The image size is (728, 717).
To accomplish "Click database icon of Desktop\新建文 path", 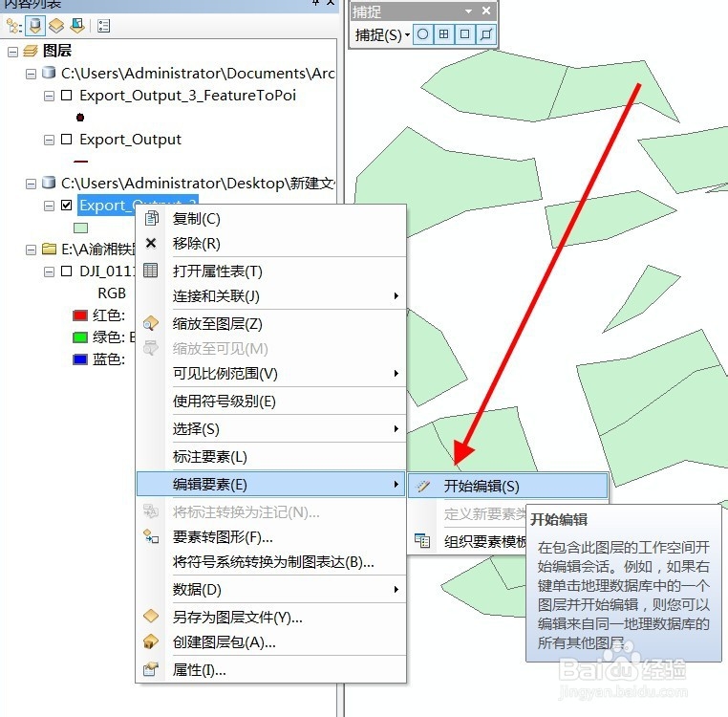I will [x=49, y=183].
